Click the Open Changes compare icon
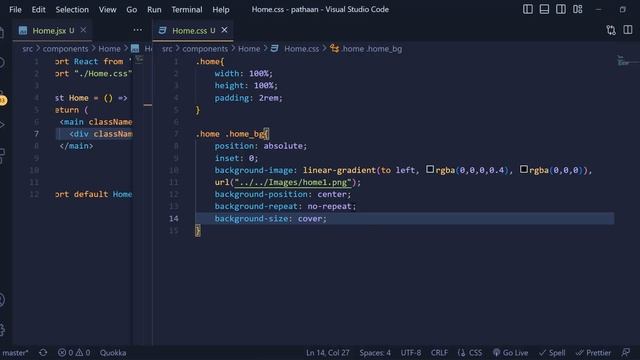The image size is (640, 360). pyautogui.click(x=611, y=30)
